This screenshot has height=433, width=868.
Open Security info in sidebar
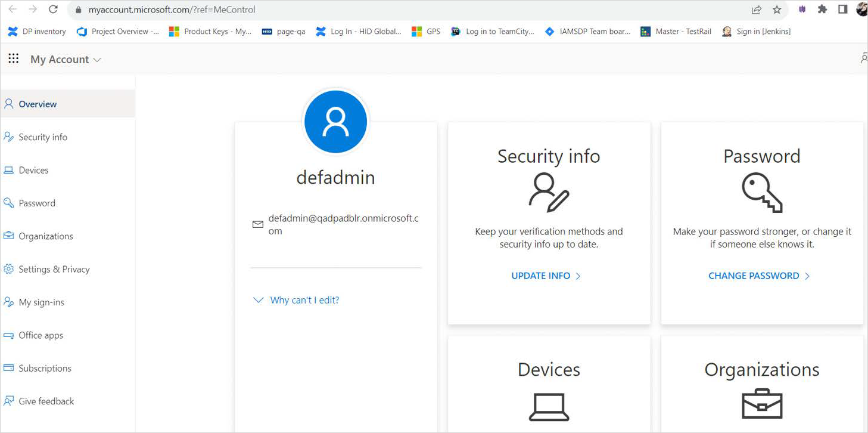click(43, 137)
